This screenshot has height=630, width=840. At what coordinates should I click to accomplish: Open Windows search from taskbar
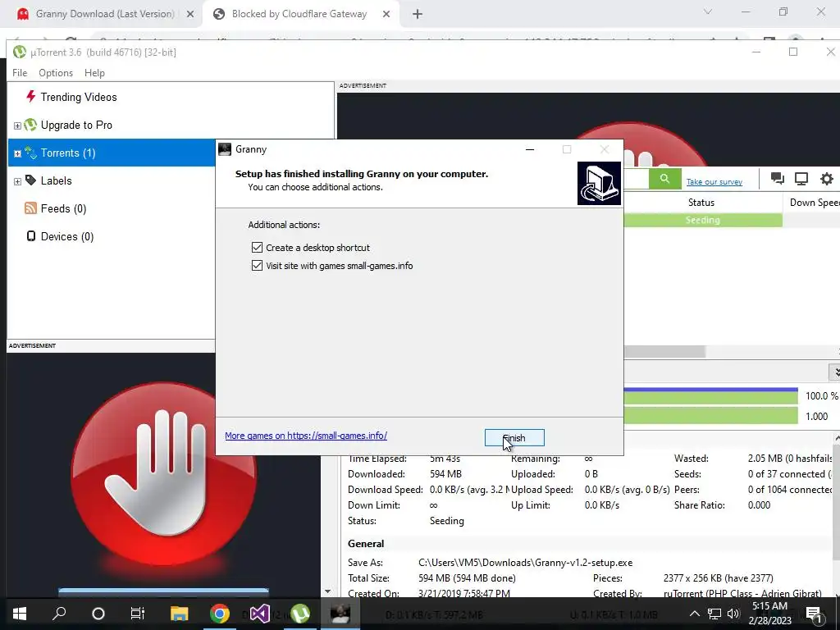[x=59, y=614]
